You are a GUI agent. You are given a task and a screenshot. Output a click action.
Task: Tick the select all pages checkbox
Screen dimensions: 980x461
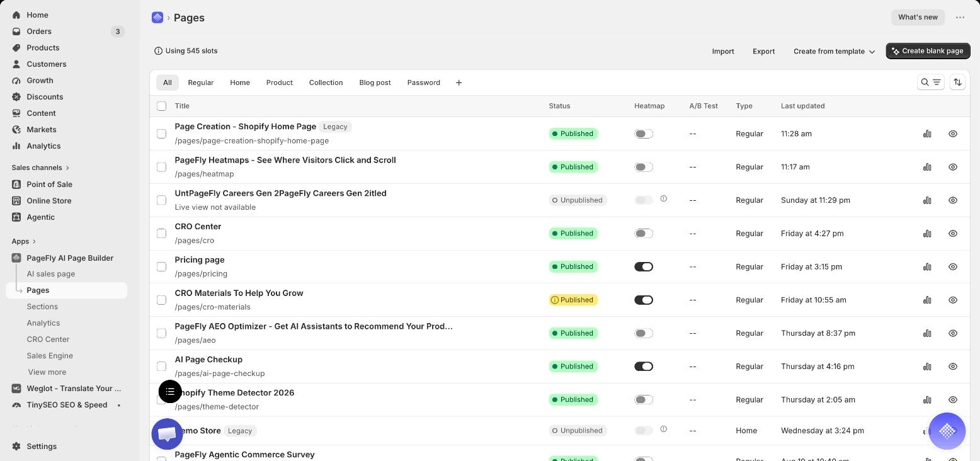point(161,106)
